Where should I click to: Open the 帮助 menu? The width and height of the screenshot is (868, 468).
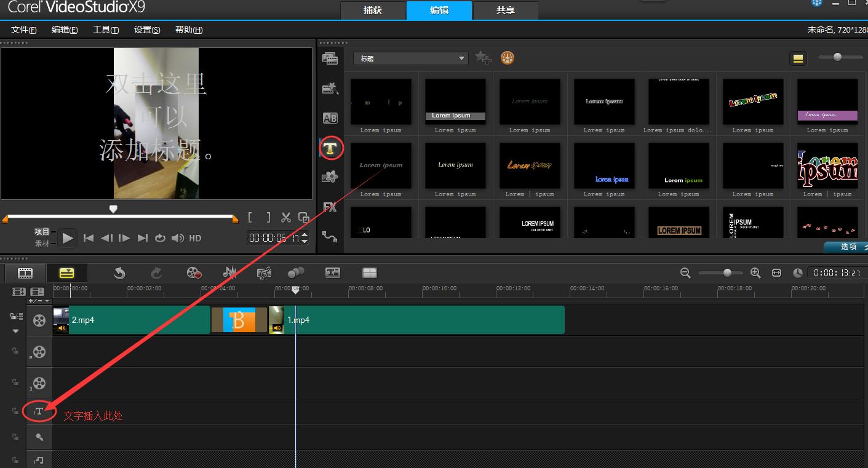189,30
